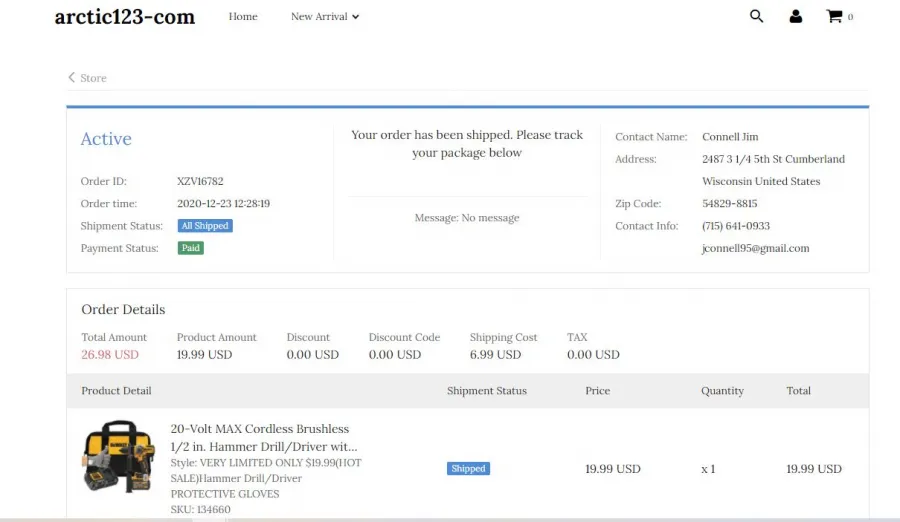Open the 20-Volt MAX Cordless Brushless product title

[x=263, y=438]
